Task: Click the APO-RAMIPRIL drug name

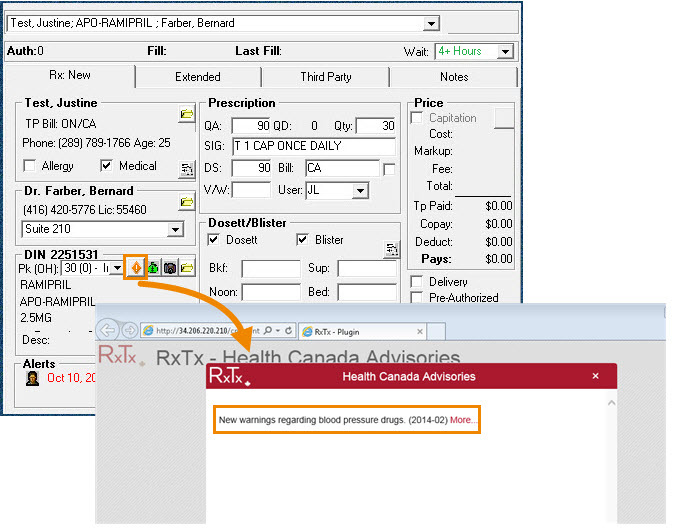Action: [57, 302]
